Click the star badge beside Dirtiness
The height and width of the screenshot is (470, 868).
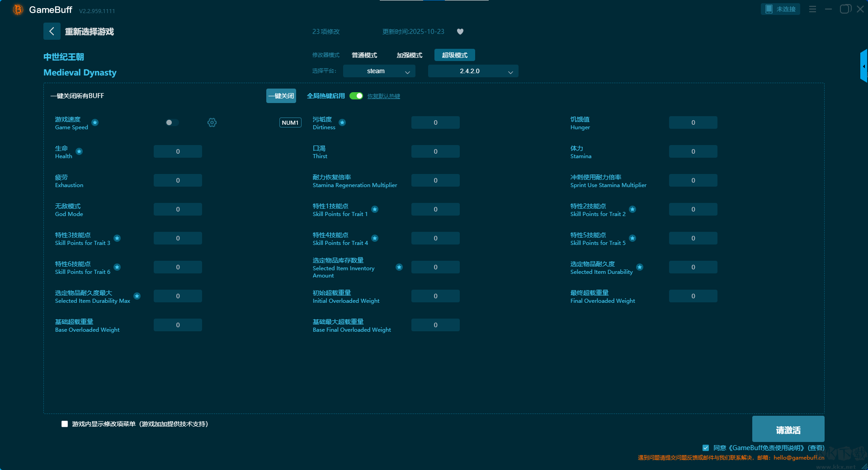coord(342,122)
